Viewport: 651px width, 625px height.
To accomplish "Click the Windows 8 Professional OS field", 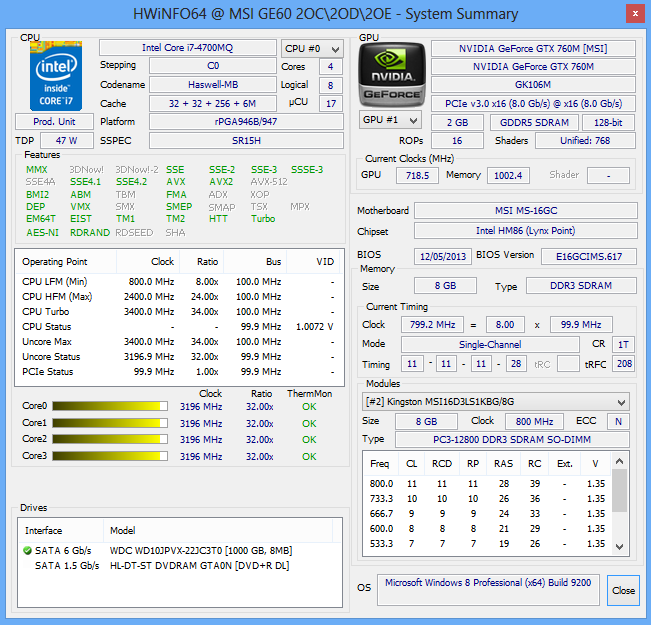I will [x=488, y=590].
